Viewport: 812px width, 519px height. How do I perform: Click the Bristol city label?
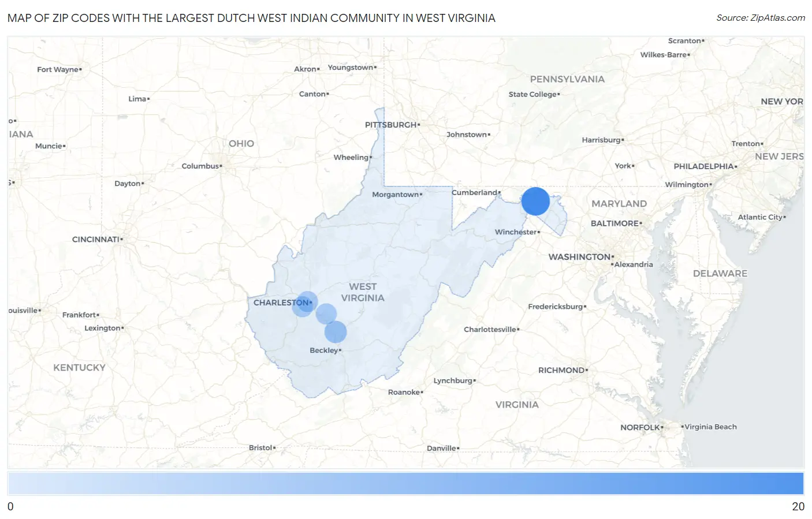pos(260,447)
